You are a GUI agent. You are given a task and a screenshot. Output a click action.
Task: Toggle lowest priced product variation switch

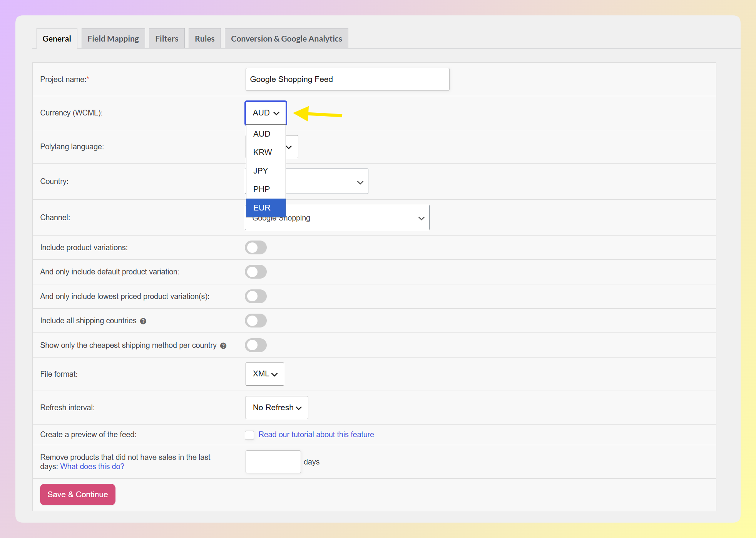pos(256,296)
